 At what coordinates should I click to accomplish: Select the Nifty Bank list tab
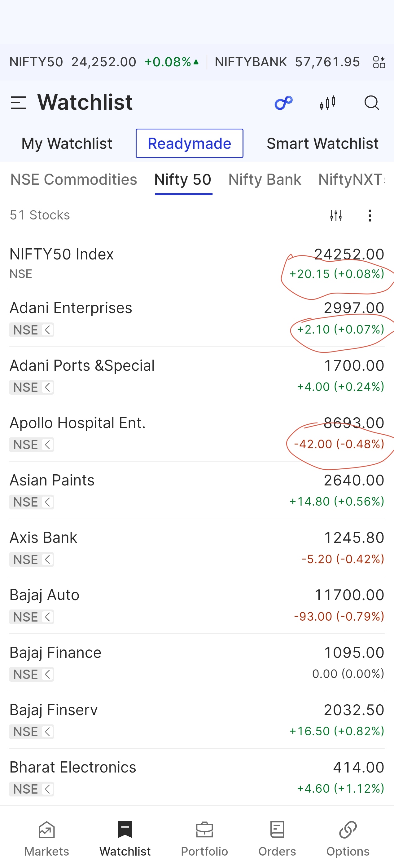pos(265,179)
